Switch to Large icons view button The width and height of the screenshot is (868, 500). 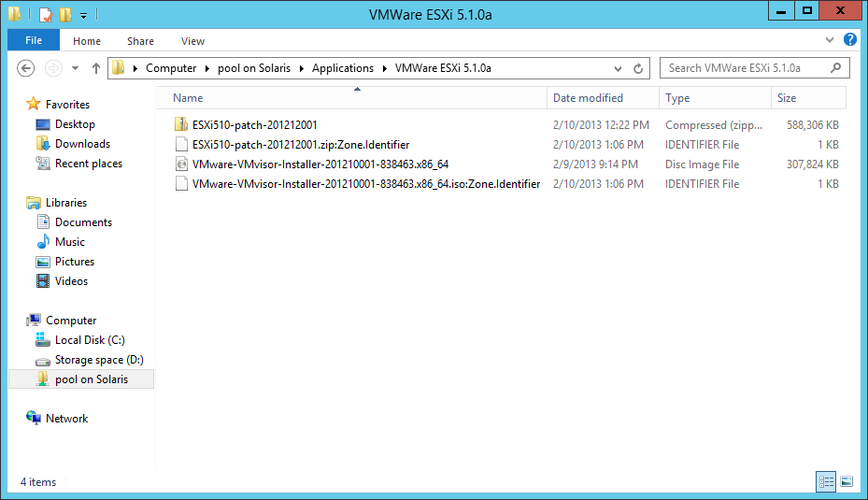(847, 481)
